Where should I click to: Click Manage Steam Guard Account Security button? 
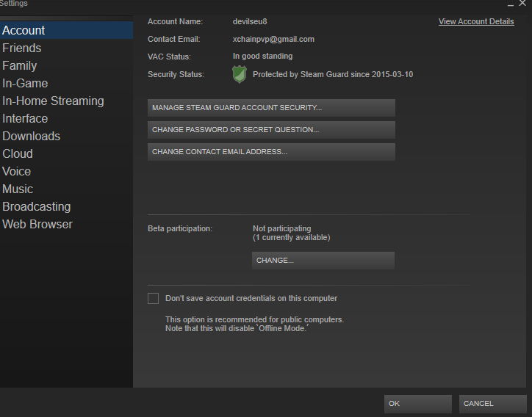(x=271, y=108)
